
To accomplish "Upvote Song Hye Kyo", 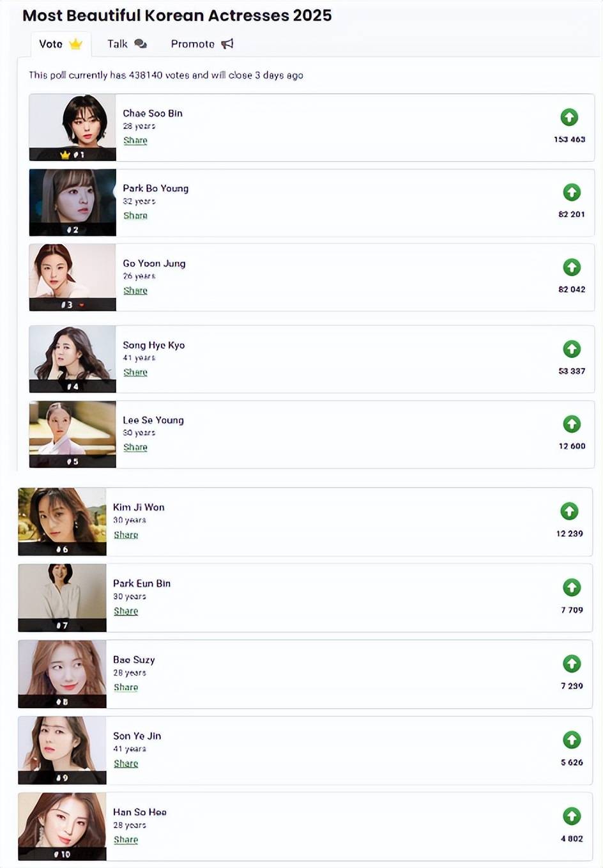I will pos(572,349).
